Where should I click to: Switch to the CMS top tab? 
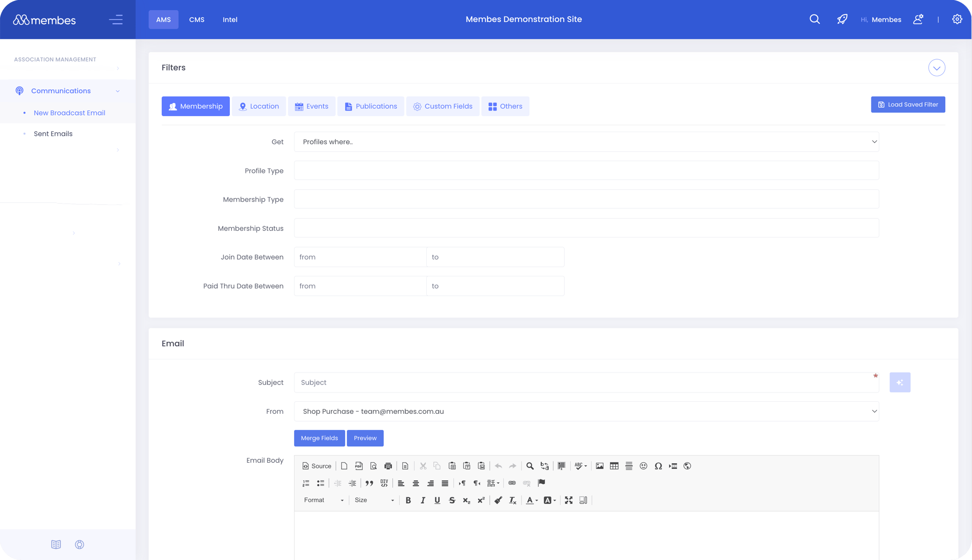click(196, 19)
